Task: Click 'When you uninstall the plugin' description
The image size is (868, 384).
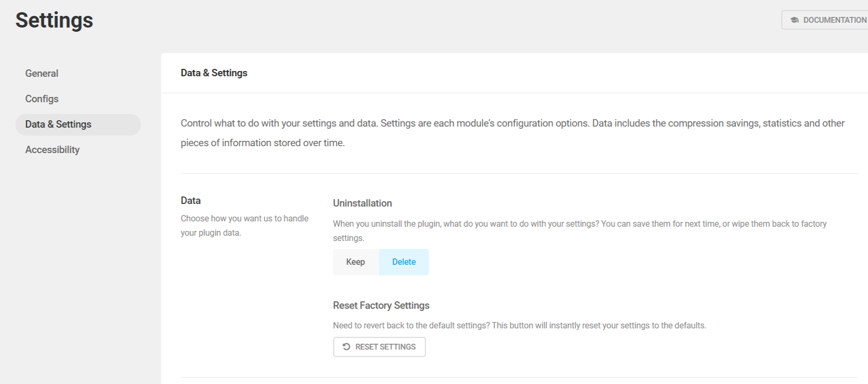Action: (x=580, y=231)
